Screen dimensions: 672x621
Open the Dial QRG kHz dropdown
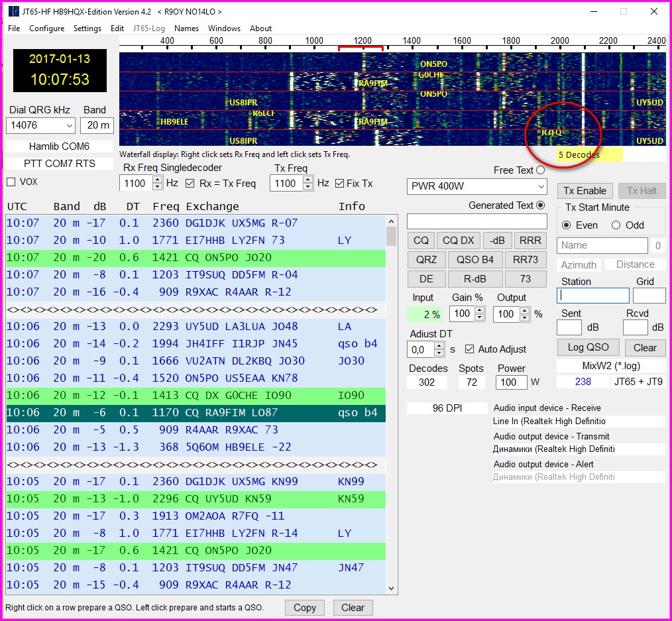(x=69, y=126)
